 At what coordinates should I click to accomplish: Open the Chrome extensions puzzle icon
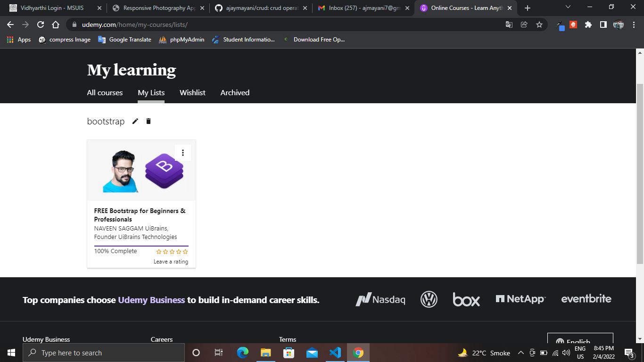tap(588, 25)
